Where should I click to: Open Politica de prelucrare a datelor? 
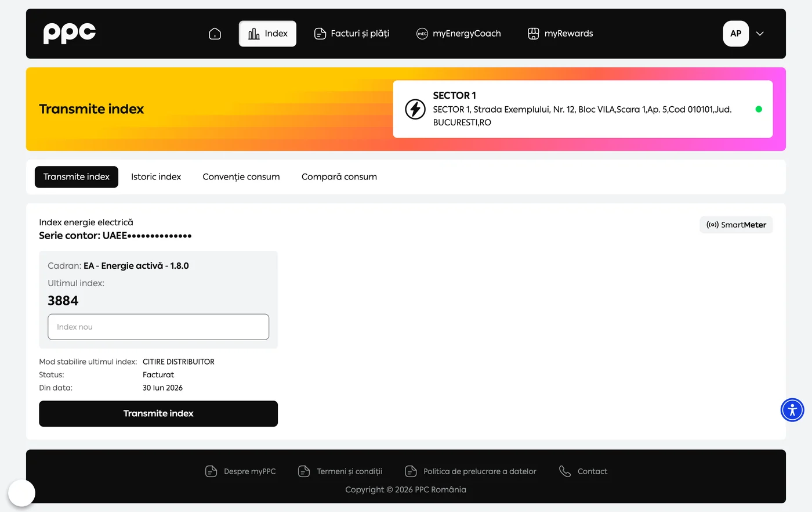click(x=470, y=471)
